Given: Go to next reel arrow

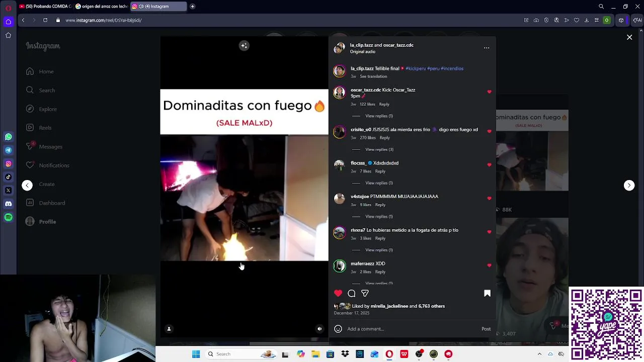Looking at the screenshot, I should click(x=629, y=186).
